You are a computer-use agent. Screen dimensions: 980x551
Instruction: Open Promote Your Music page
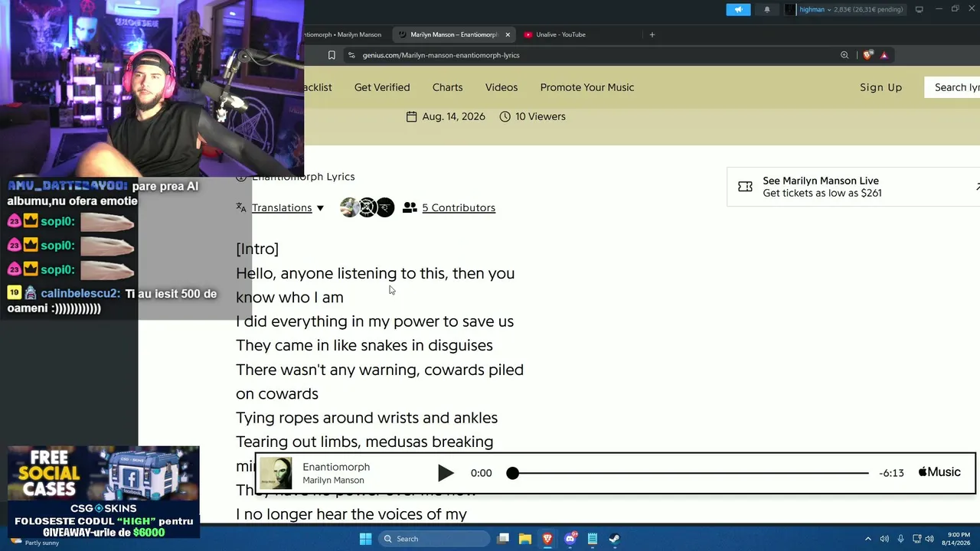pyautogui.click(x=587, y=87)
